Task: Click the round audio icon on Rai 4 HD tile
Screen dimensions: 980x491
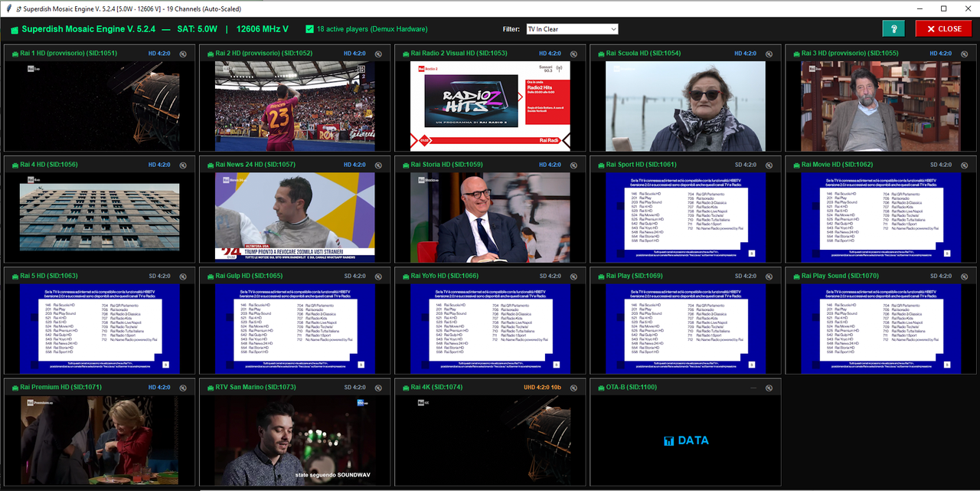Action: 183,165
